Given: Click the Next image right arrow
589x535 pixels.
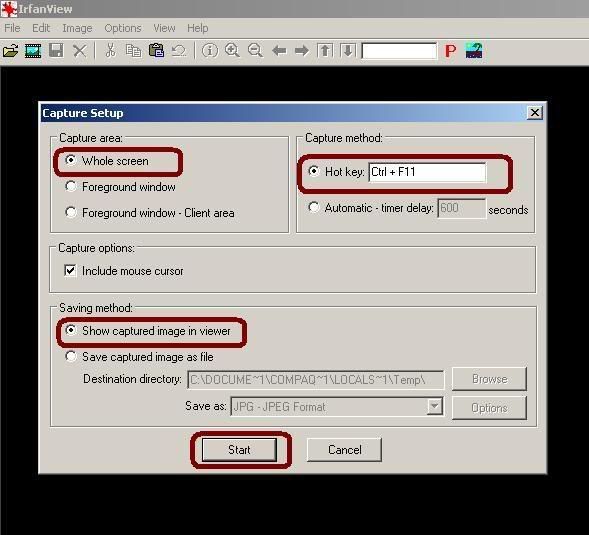Looking at the screenshot, I should point(302,50).
